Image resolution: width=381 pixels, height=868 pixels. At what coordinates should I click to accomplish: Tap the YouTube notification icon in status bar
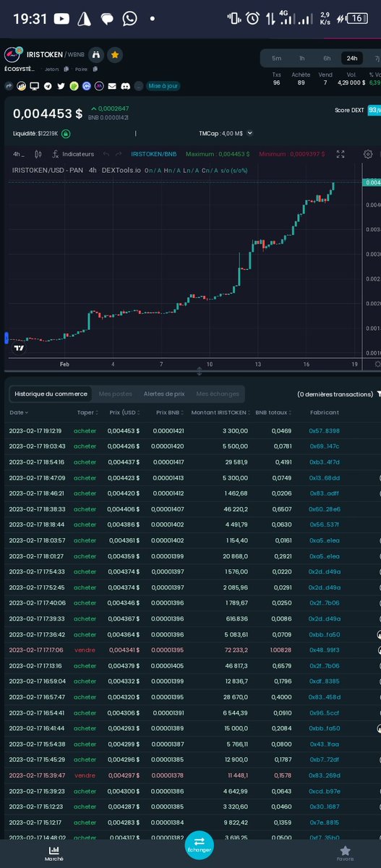click(x=62, y=19)
